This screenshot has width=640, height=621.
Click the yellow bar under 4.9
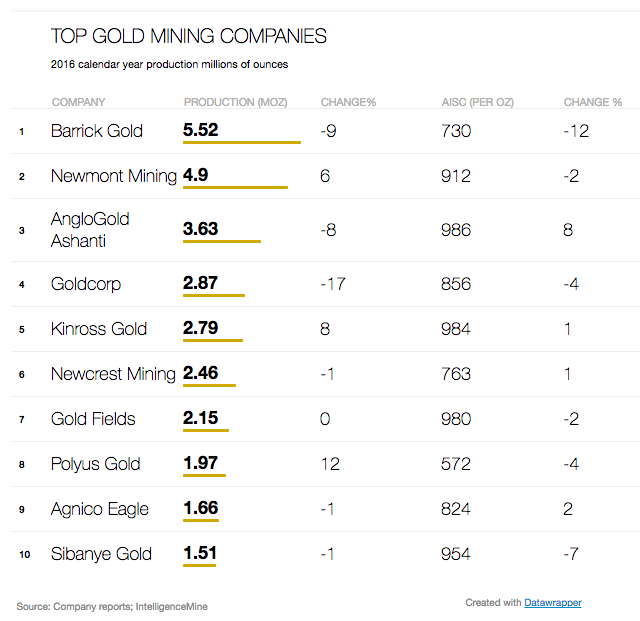click(235, 187)
